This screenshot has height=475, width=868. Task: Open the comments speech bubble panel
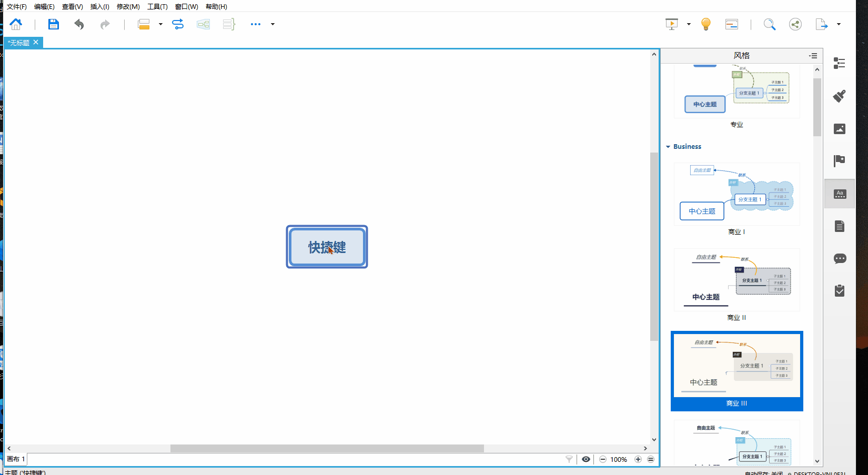click(x=840, y=258)
